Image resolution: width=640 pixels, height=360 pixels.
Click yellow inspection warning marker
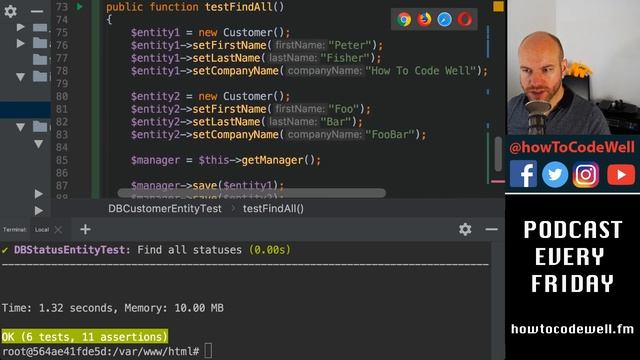point(498,7)
